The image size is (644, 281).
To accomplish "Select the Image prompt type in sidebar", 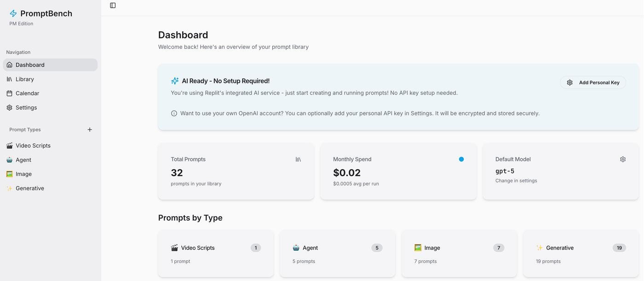I will tap(23, 174).
